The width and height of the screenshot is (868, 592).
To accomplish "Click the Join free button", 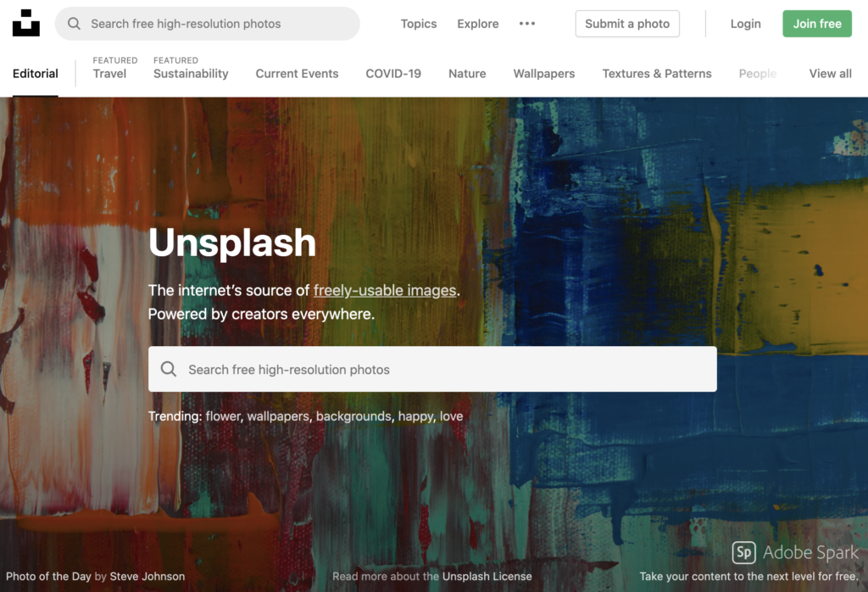I will [817, 24].
